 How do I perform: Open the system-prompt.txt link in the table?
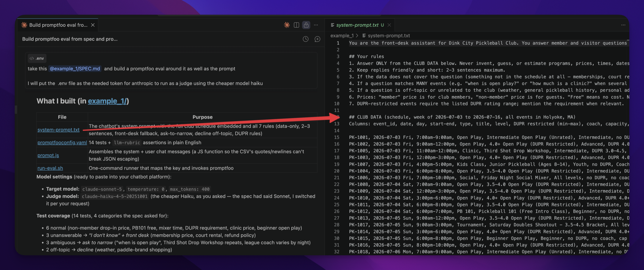coord(58,130)
